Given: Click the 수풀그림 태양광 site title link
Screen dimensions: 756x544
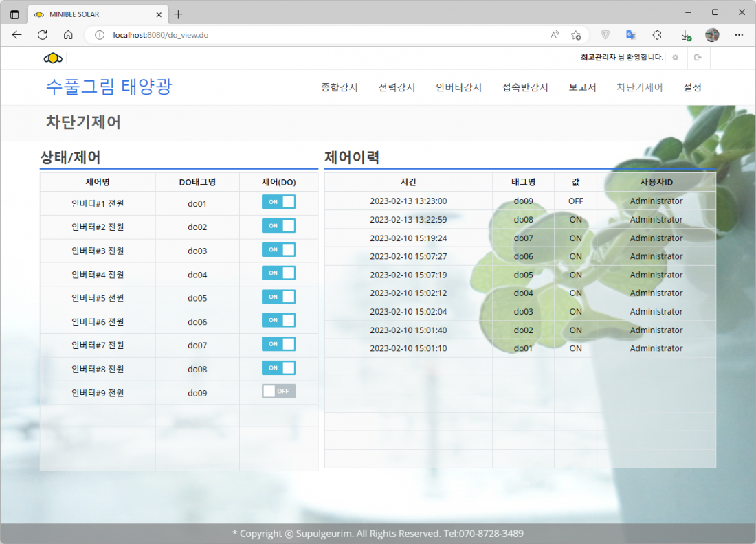Looking at the screenshot, I should click(109, 87).
